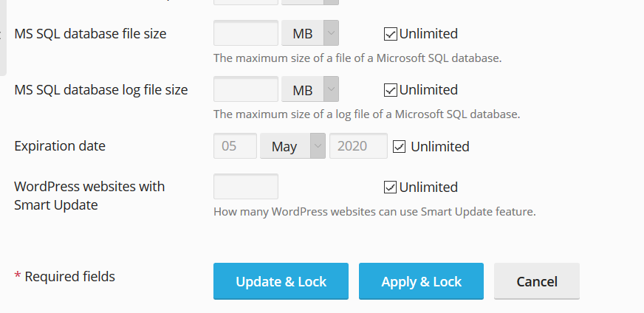644x313 pixels.
Task: Click the Update & Lock button
Action: 281,281
